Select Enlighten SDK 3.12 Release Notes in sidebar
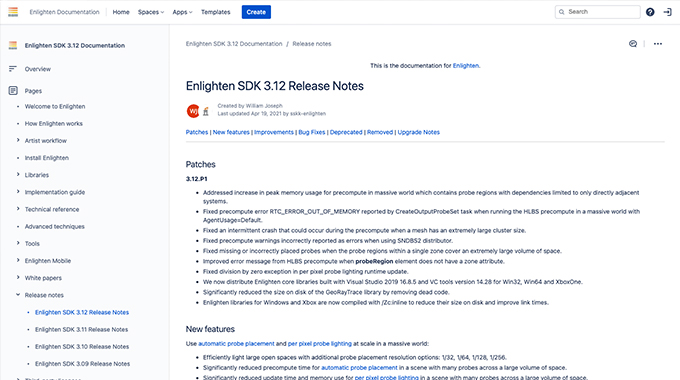This screenshot has height=380, width=680. 82,312
